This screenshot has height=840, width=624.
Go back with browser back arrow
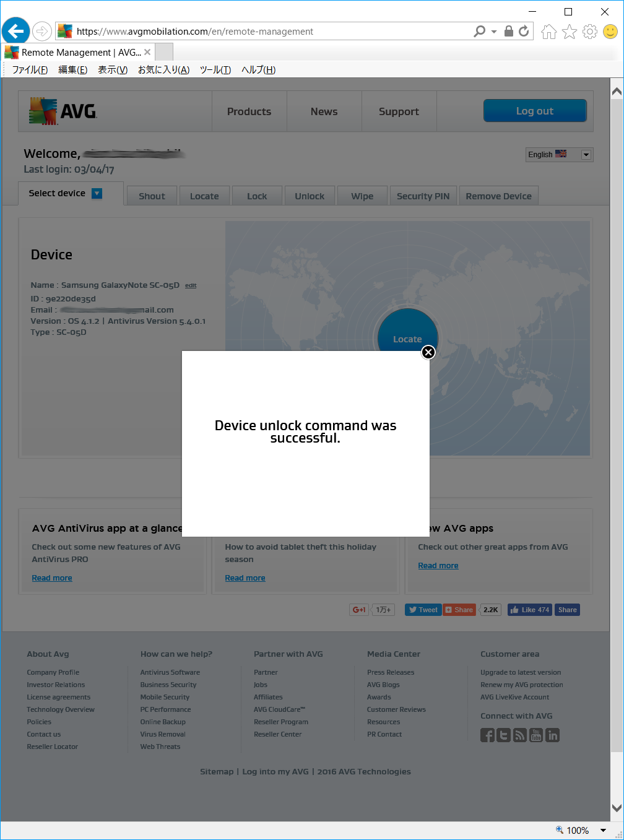(16, 31)
